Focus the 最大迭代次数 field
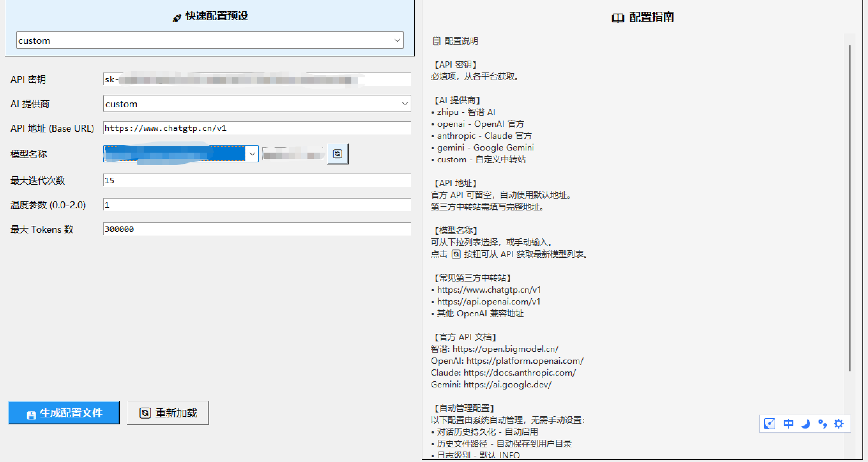The width and height of the screenshot is (868, 462). [x=257, y=180]
